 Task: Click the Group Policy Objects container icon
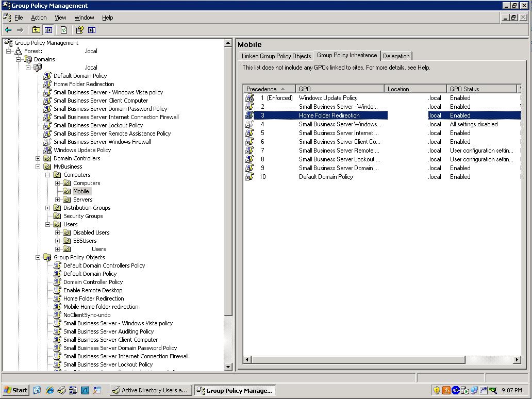47,258
